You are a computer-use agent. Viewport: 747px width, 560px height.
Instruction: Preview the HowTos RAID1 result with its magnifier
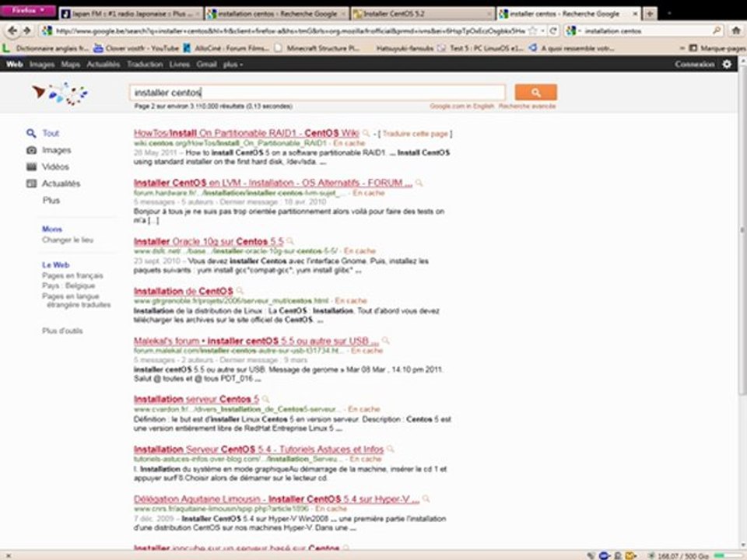click(366, 133)
